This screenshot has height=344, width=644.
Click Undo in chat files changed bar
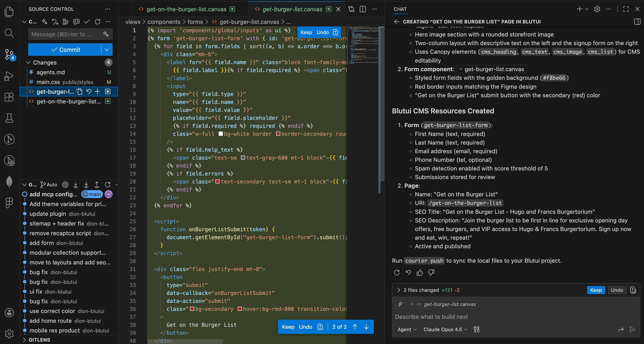tap(617, 290)
